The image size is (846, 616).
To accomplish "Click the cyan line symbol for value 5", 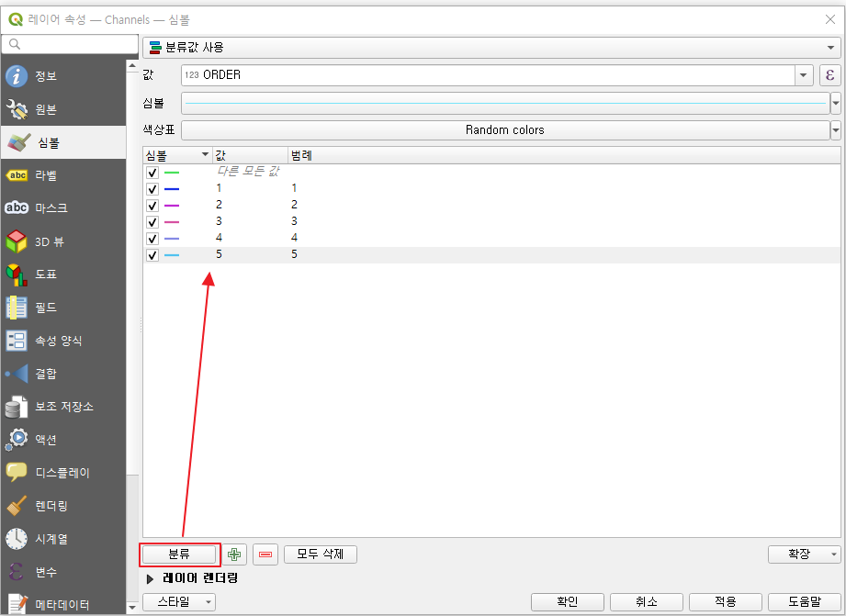I will click(x=172, y=255).
